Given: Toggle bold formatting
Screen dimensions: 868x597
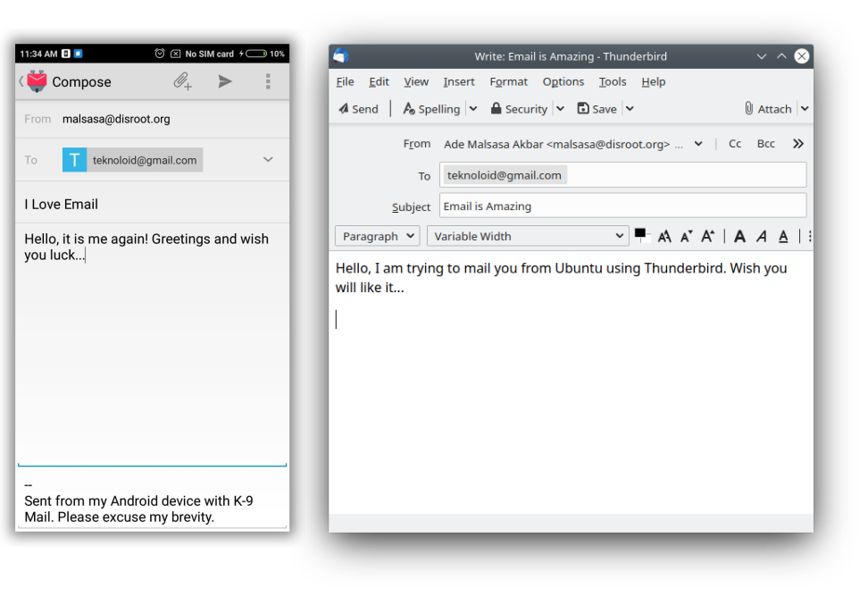Looking at the screenshot, I should click(x=739, y=237).
